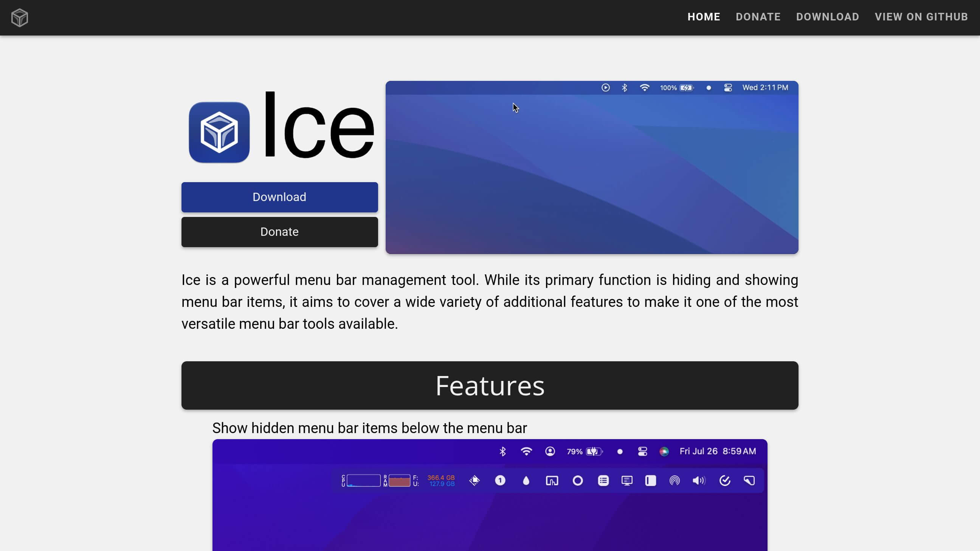Click the 100% battery indicator in the hero demo
Image resolution: width=980 pixels, height=551 pixels.
point(677,88)
